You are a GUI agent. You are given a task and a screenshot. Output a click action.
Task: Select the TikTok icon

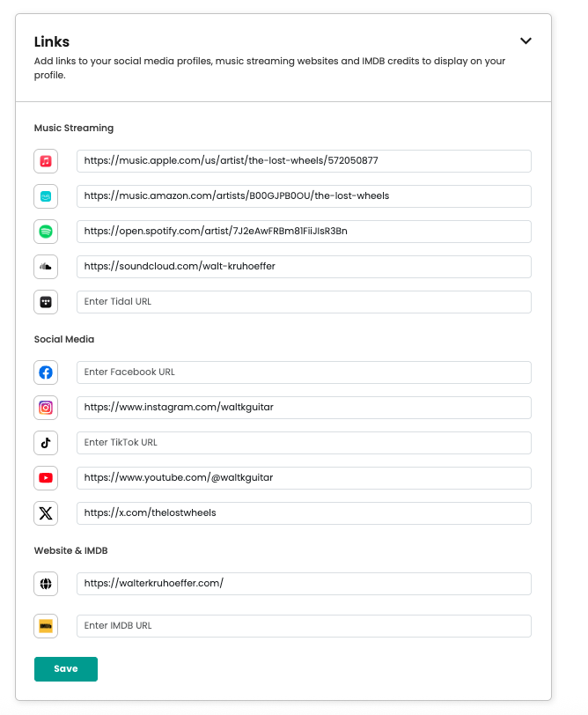(45, 443)
